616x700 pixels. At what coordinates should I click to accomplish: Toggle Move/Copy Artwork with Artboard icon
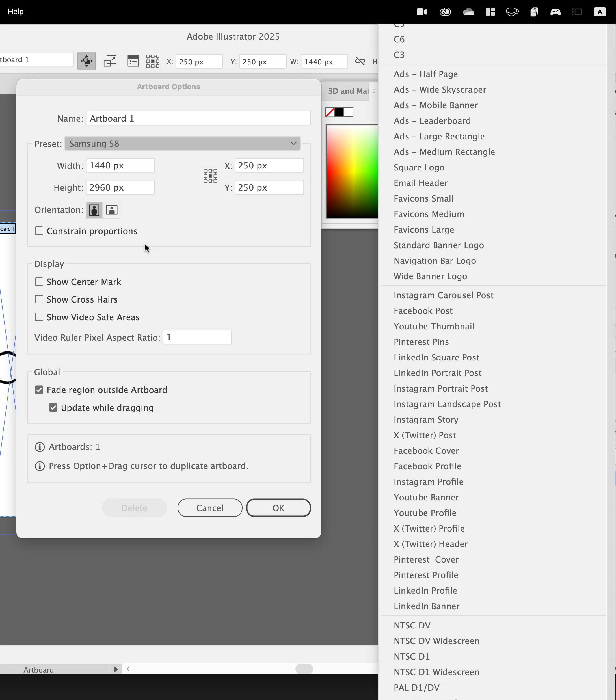coord(86,61)
